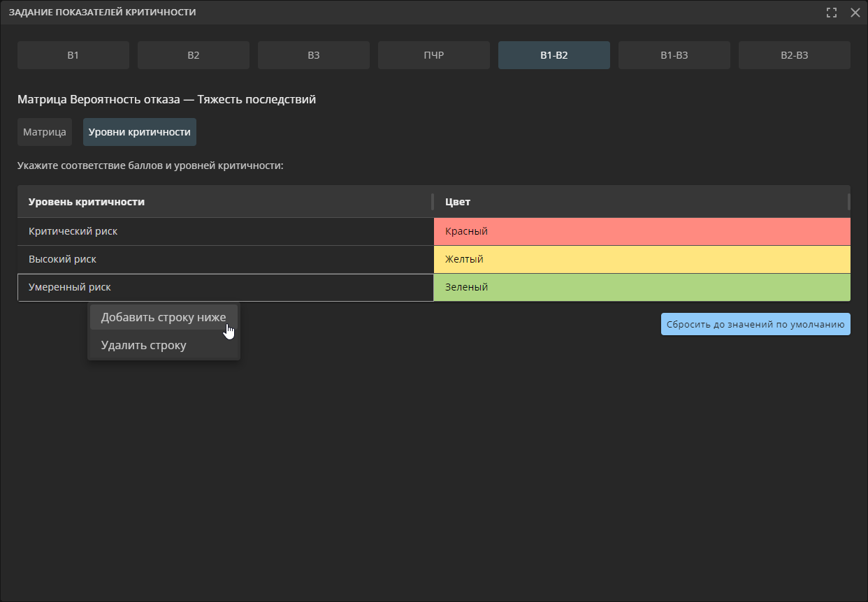
Task: Switch to the В1 tab
Action: [x=73, y=55]
